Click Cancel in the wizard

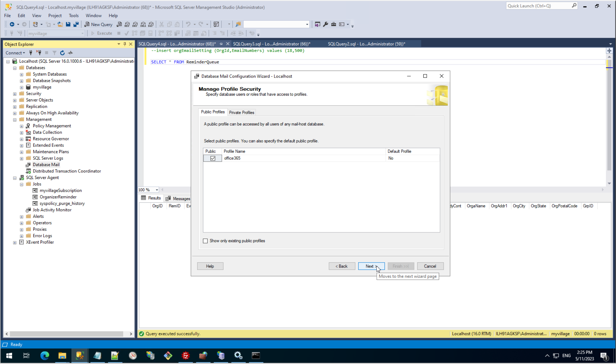(430, 266)
